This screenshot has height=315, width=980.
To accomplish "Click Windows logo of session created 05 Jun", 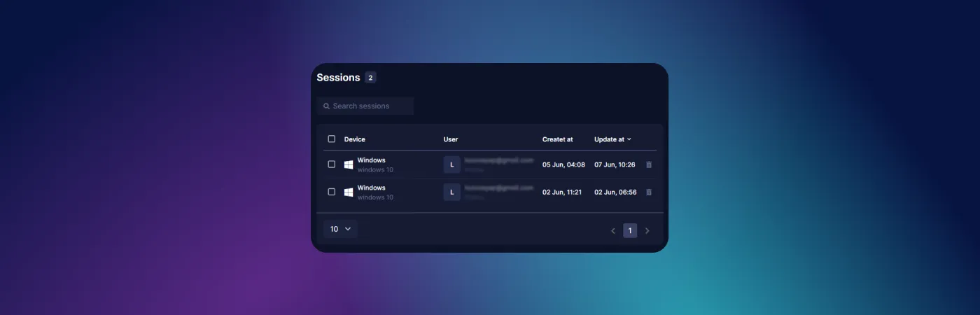I will point(349,164).
